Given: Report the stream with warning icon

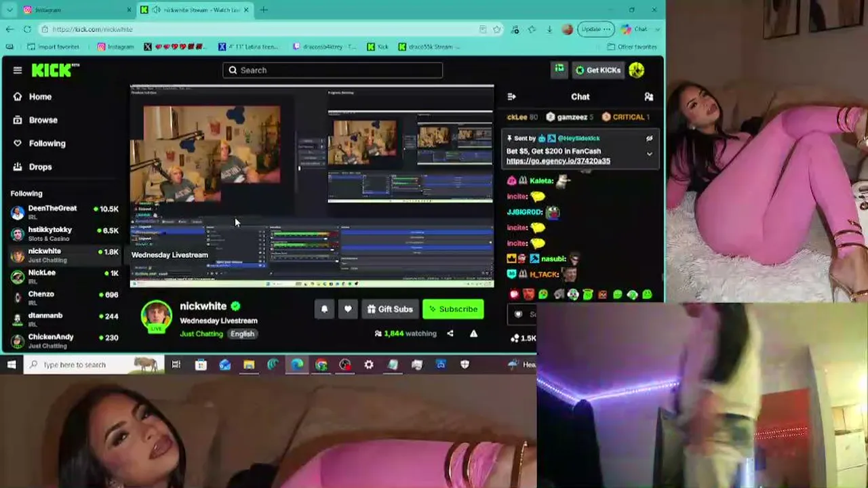Looking at the screenshot, I should coord(473,333).
